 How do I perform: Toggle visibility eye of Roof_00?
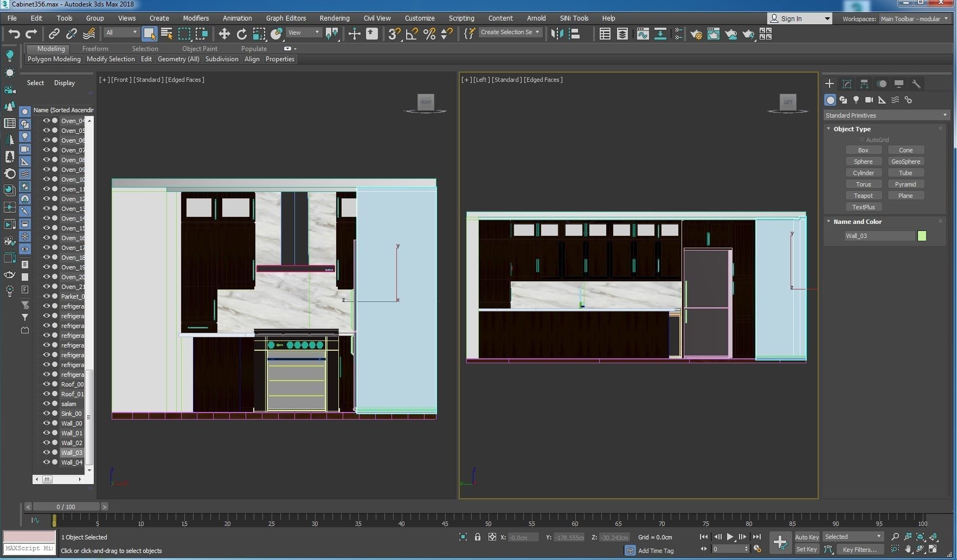[47, 384]
